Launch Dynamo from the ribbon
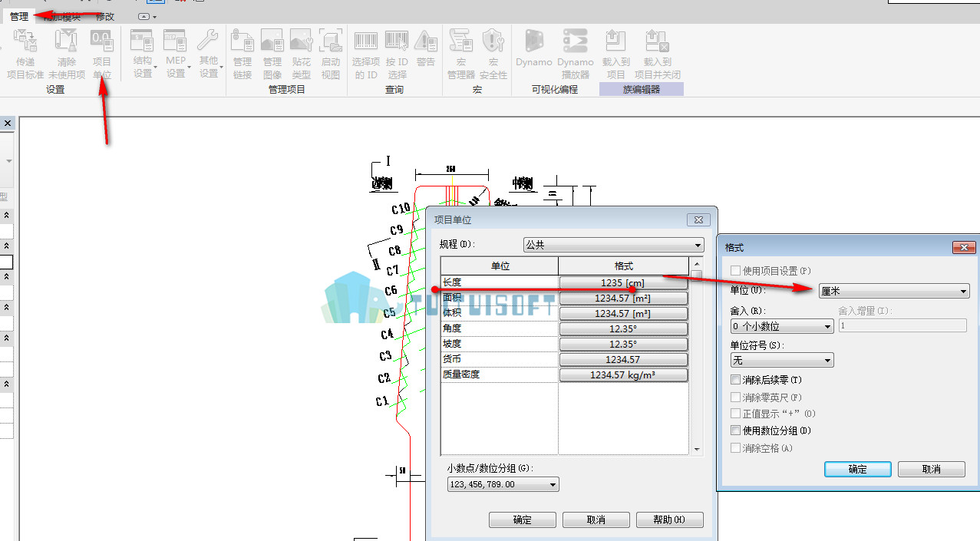Screen dimensions: 980x541 (534, 48)
